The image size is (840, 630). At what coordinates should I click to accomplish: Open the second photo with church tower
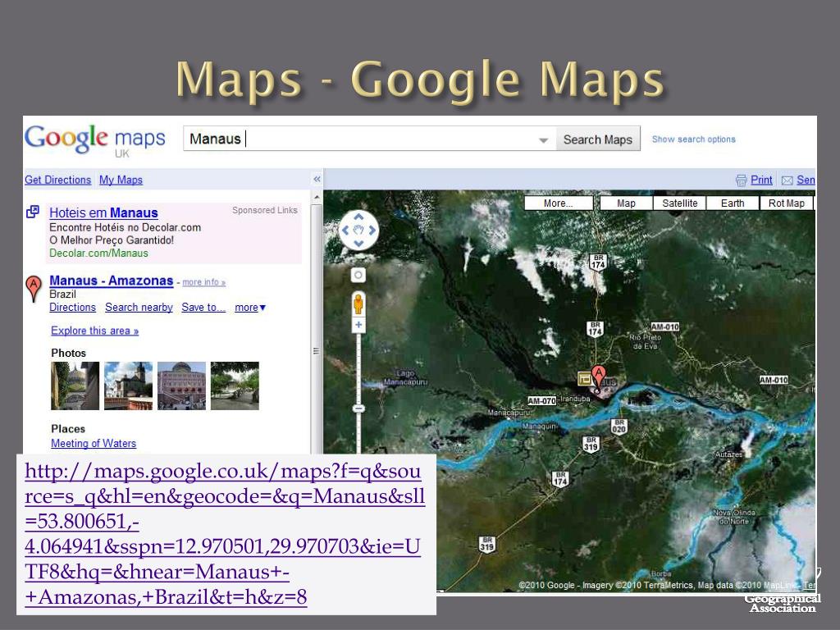pyautogui.click(x=128, y=386)
